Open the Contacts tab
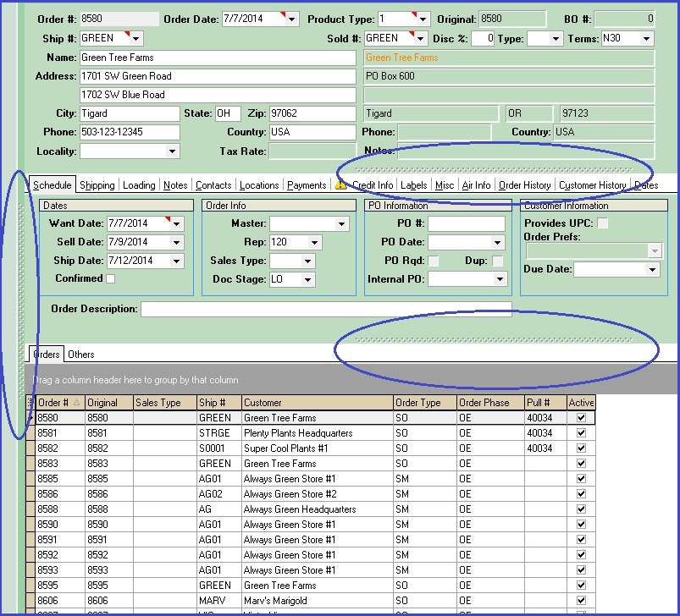 pyautogui.click(x=213, y=185)
